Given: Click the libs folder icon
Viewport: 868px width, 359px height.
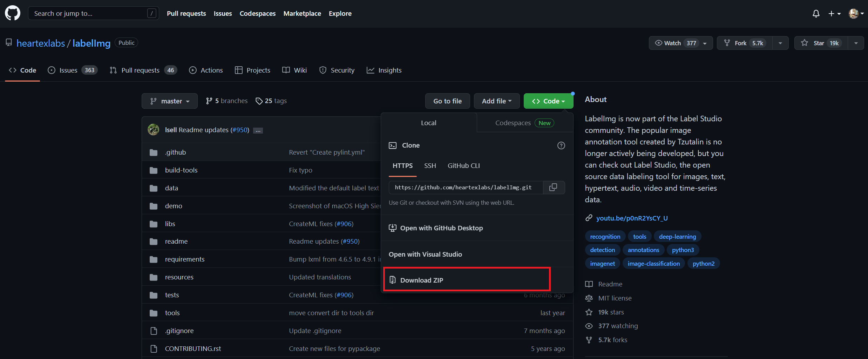Looking at the screenshot, I should [x=154, y=224].
